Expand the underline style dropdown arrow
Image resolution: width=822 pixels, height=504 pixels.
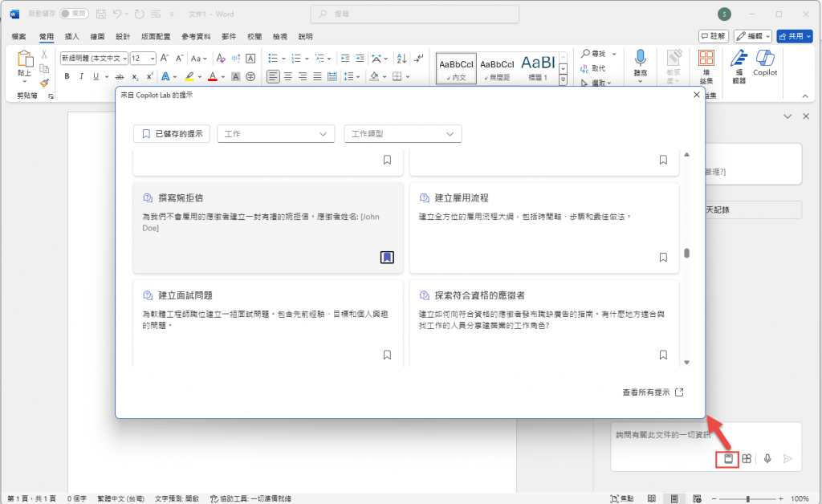click(x=107, y=76)
